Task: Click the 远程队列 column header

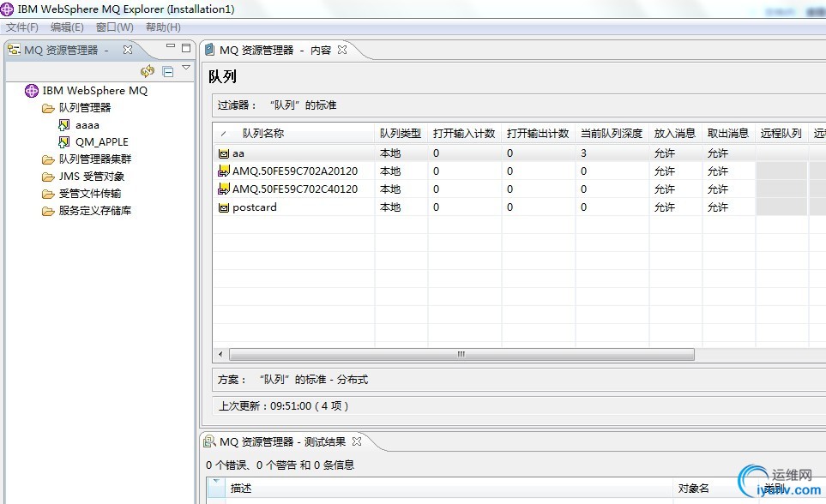Action: click(781, 133)
